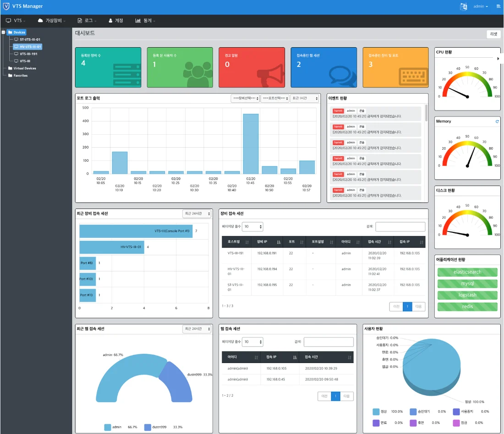
Task: Click the users icon on the green card
Action: click(197, 74)
